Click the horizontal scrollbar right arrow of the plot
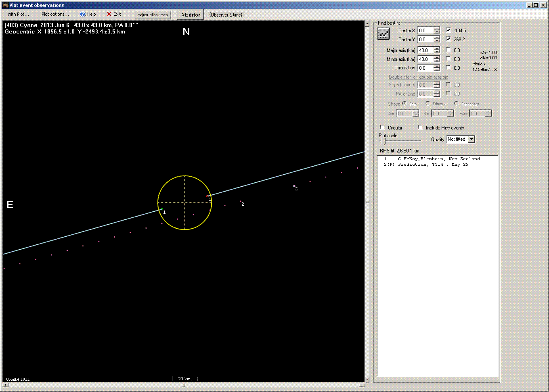549x392 pixels. tap(362, 385)
